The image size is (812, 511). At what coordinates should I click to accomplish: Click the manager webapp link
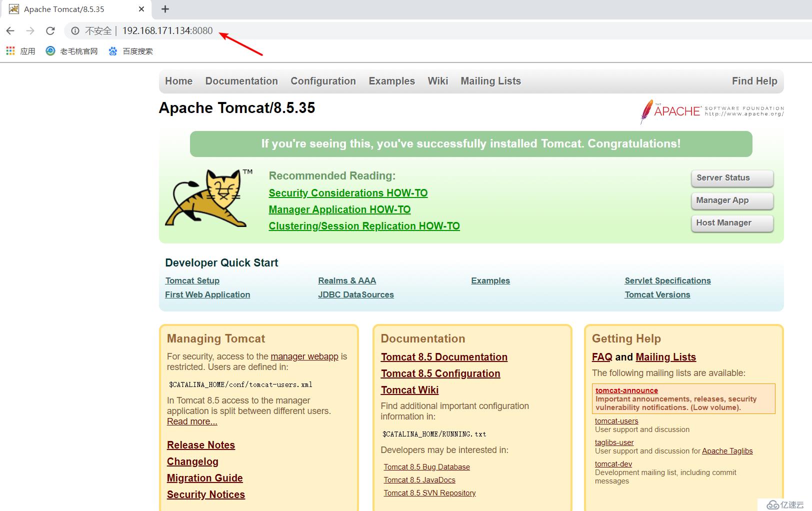tap(304, 356)
